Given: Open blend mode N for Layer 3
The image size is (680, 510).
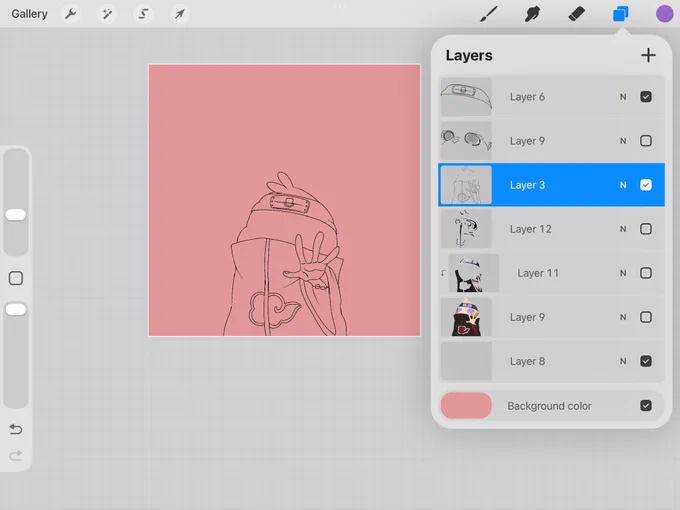Looking at the screenshot, I should (623, 185).
